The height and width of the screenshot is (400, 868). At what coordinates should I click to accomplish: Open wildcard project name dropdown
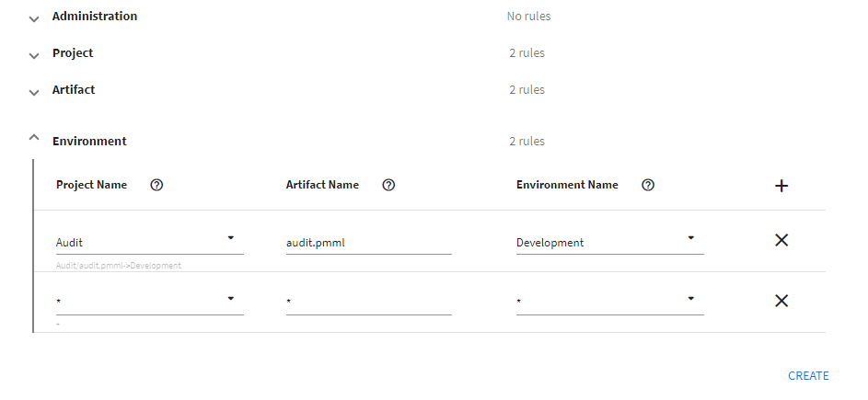[230, 299]
